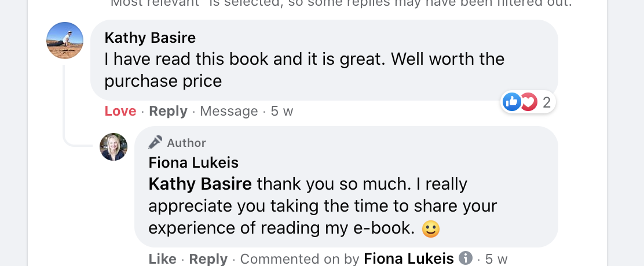Click Message under Kathy's comment
Image resolution: width=644 pixels, height=266 pixels.
point(229,111)
